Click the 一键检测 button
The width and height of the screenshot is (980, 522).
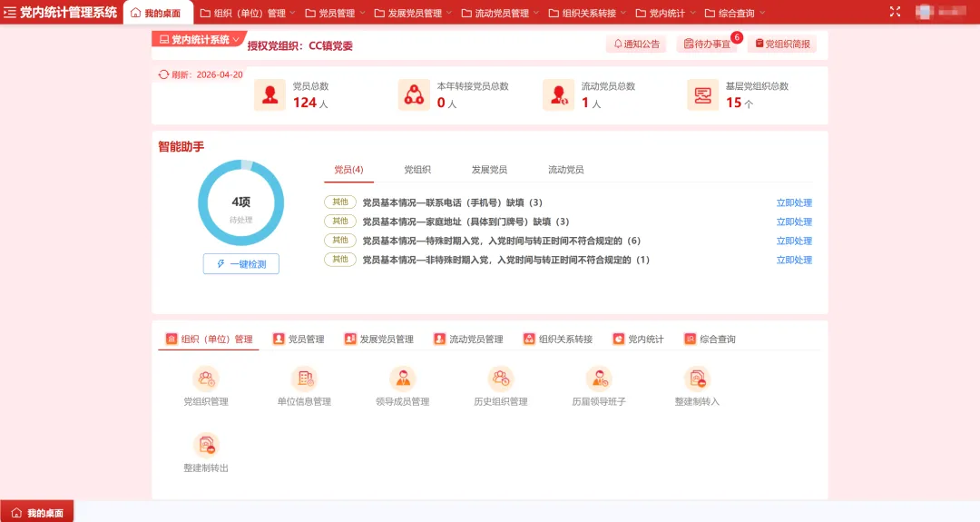(x=241, y=264)
